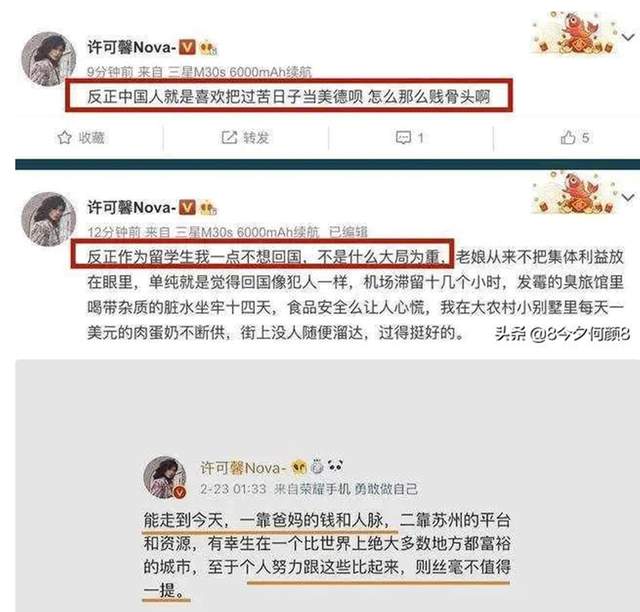Click the star favorite (收藏) icon
Image resolution: width=640 pixels, height=612 pixels.
[x=64, y=138]
